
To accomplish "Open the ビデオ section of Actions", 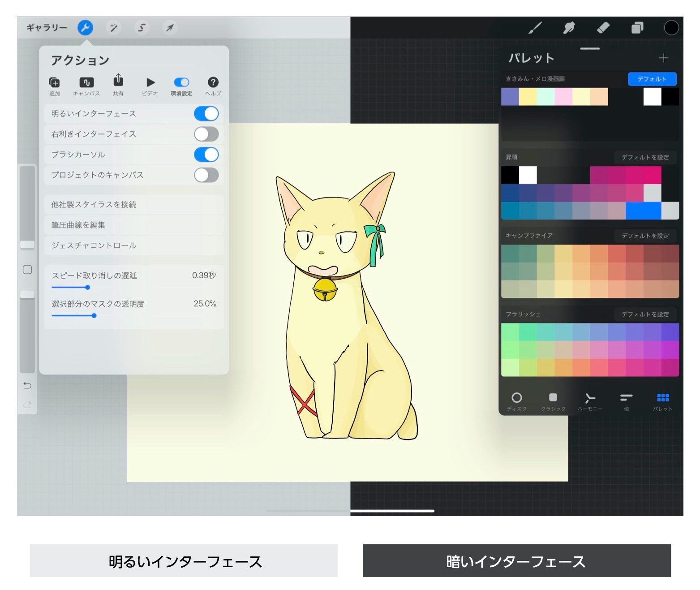I will [150, 82].
